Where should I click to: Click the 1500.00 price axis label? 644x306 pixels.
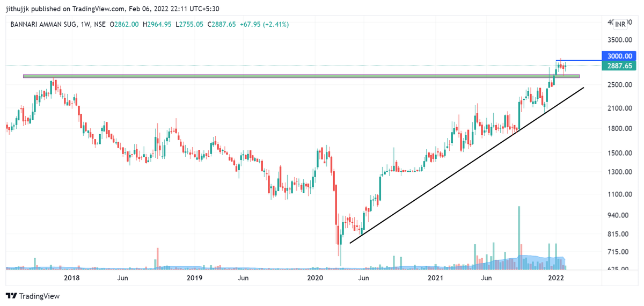point(620,153)
